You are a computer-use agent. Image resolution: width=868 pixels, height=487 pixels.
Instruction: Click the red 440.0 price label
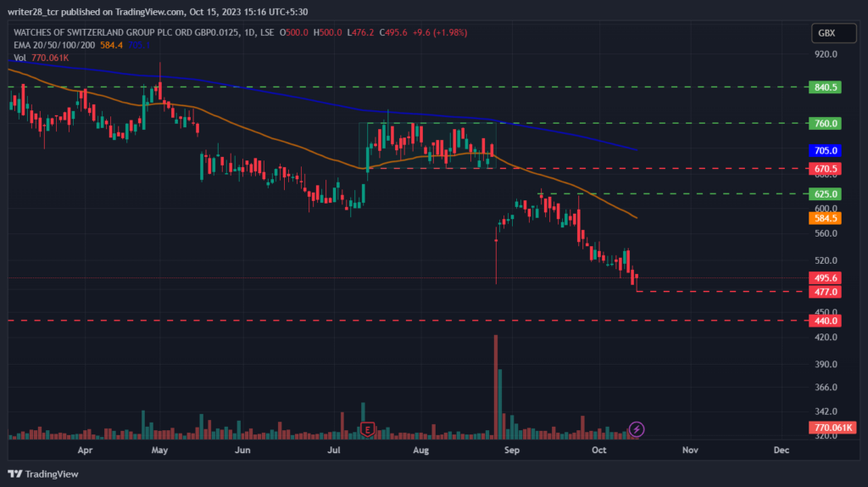(825, 321)
